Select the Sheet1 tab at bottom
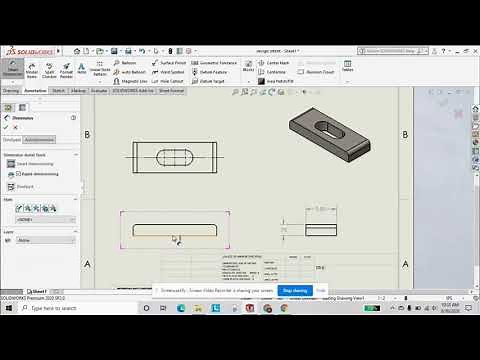 click(37, 291)
